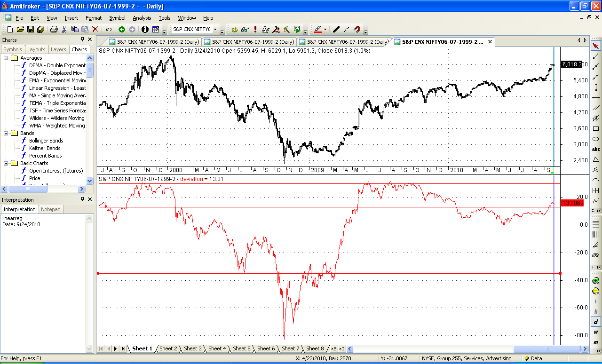The height and width of the screenshot is (364, 602).
Task: Select the parallel lines drawing tool
Action: pyautogui.click(x=596, y=108)
